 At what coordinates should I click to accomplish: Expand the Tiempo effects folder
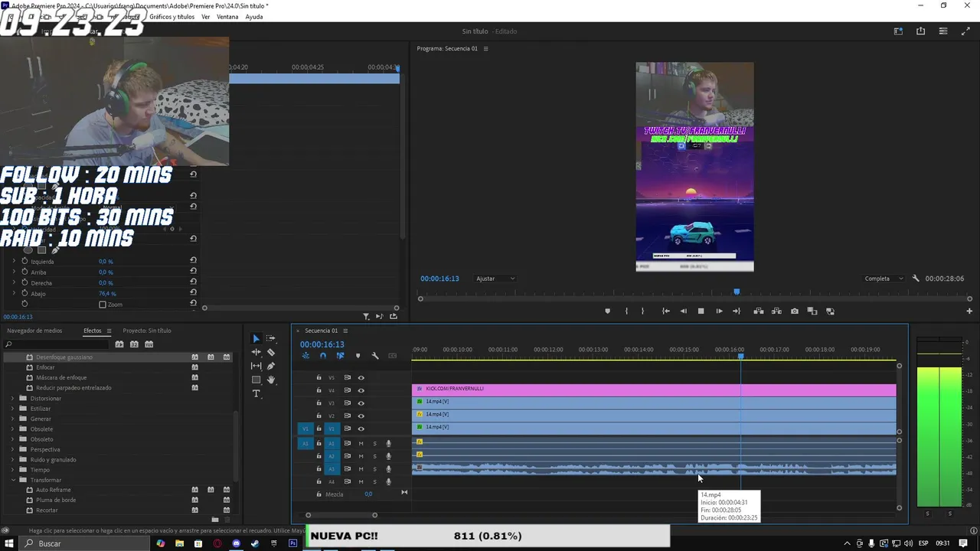(x=13, y=470)
